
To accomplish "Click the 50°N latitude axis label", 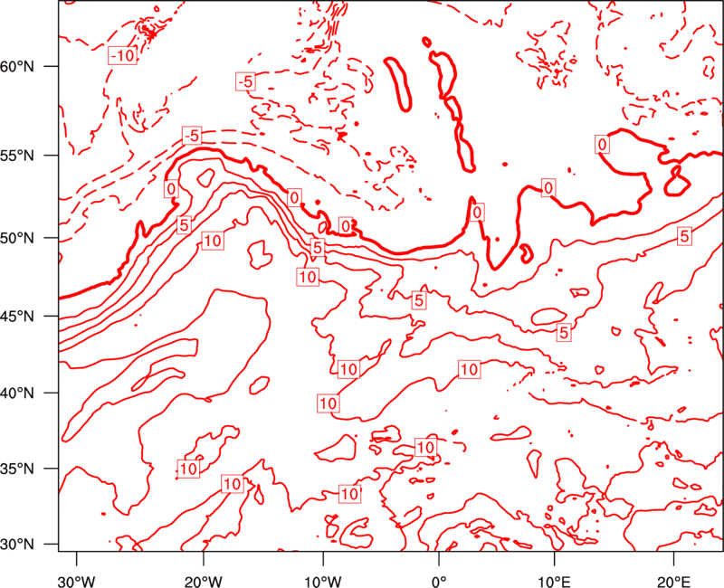I will (17, 238).
